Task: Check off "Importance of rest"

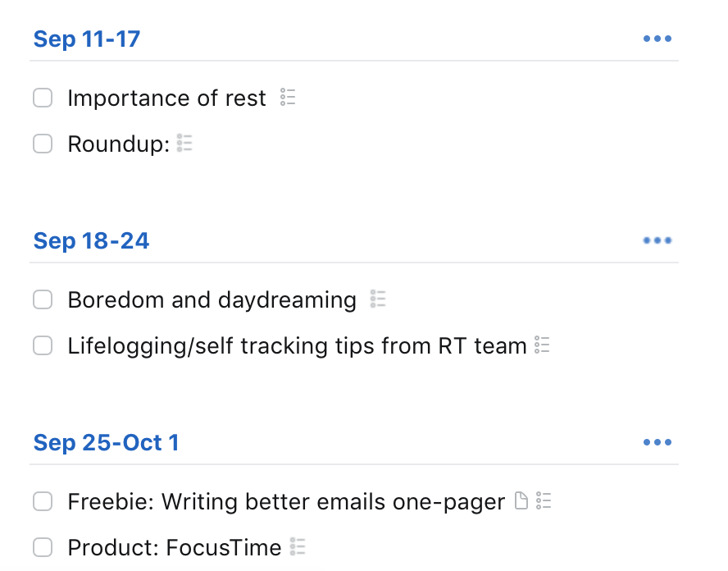Action: click(43, 97)
